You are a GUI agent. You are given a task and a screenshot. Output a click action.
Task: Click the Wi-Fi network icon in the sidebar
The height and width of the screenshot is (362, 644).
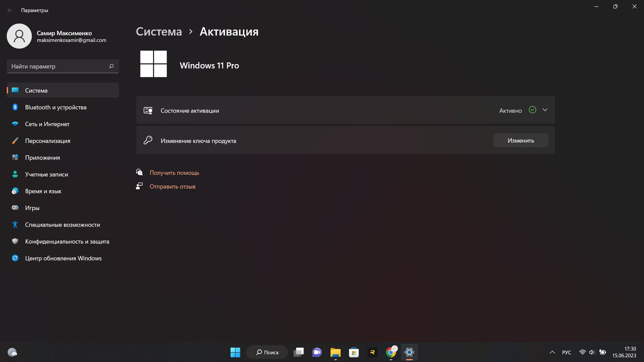click(15, 124)
